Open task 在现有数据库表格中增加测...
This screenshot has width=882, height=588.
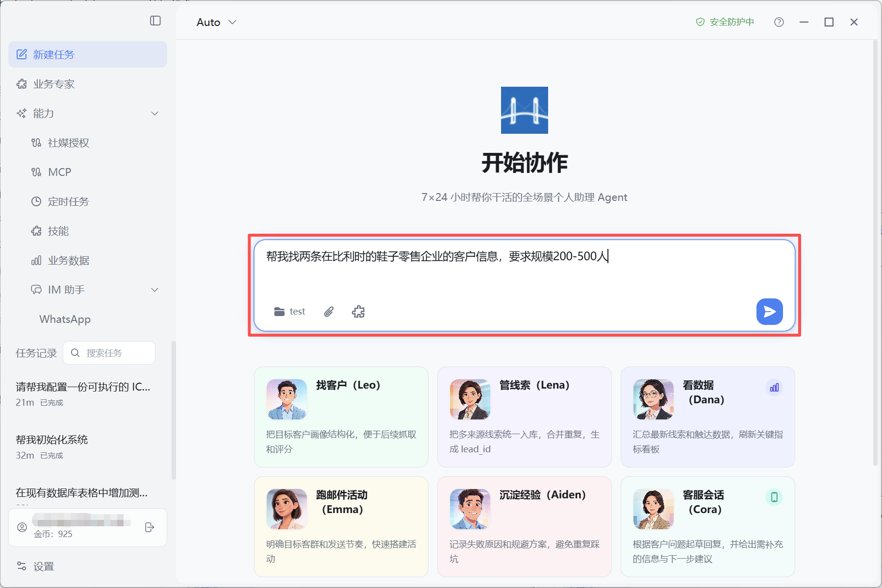[x=82, y=492]
